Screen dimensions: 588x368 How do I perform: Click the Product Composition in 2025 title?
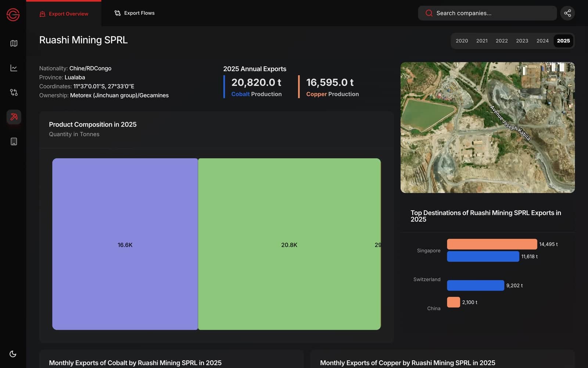tap(93, 125)
